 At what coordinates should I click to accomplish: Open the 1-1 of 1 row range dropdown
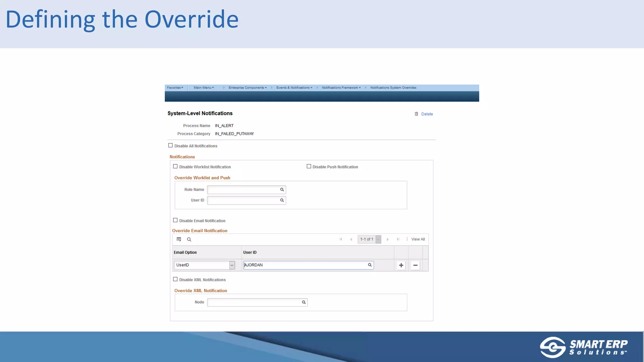click(x=378, y=239)
